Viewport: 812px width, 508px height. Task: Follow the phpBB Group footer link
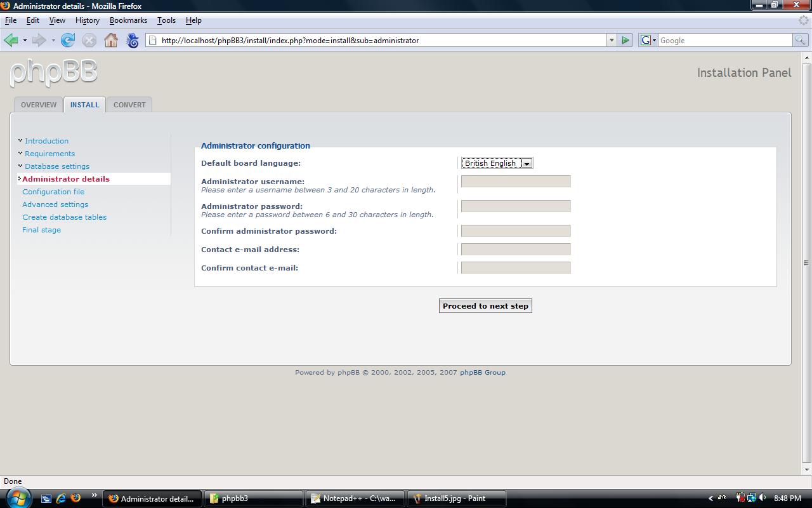(482, 373)
